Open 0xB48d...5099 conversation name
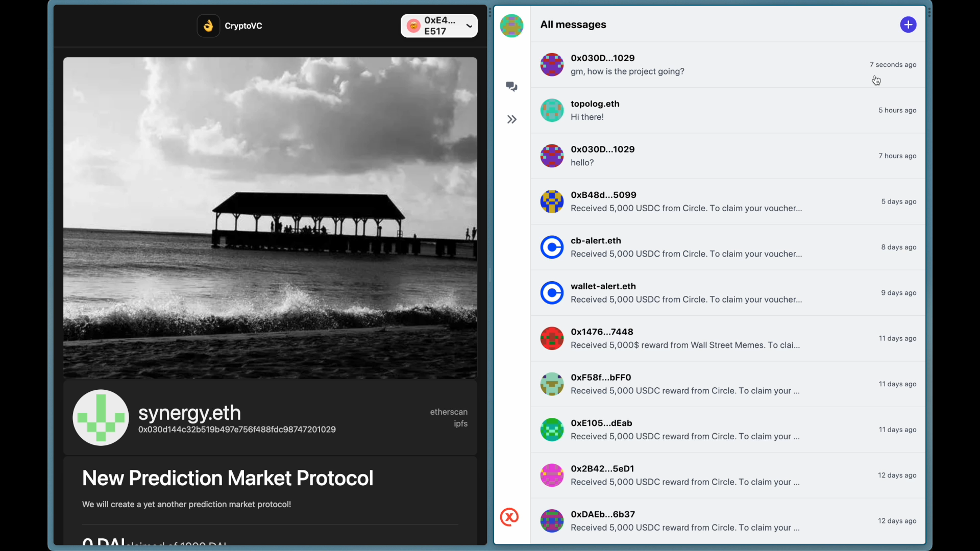 coord(603,195)
